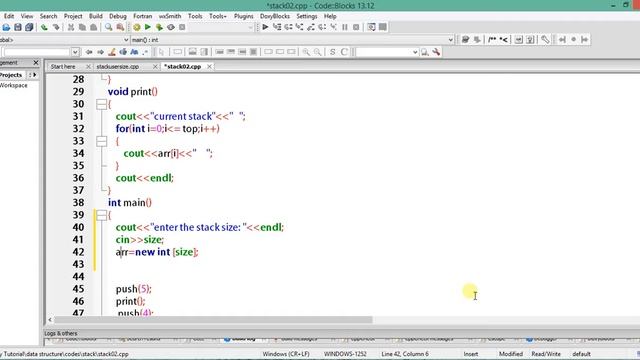The image size is (640, 360).
Task: Click the Redo arrow icon
Action: click(x=56, y=27)
